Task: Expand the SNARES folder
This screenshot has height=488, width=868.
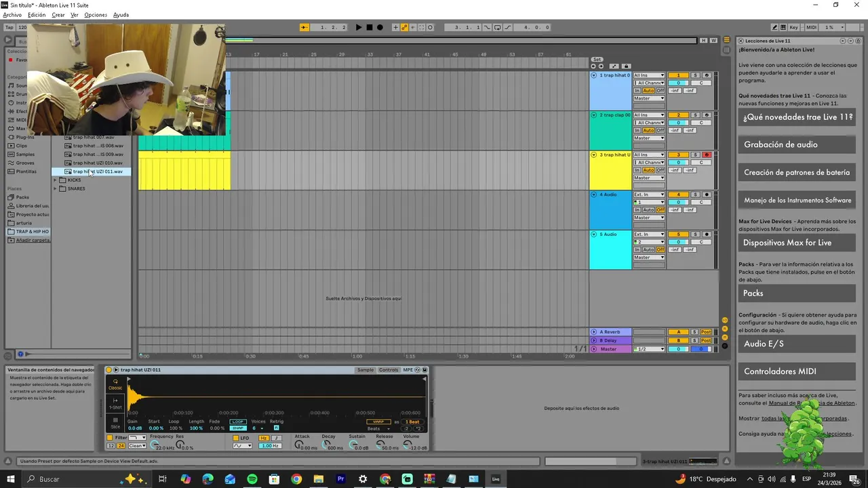Action: pyautogui.click(x=55, y=188)
